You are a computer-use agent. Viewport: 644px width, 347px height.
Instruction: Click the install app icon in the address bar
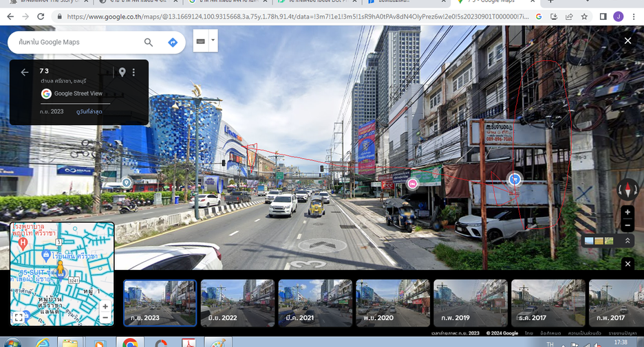pyautogui.click(x=554, y=16)
